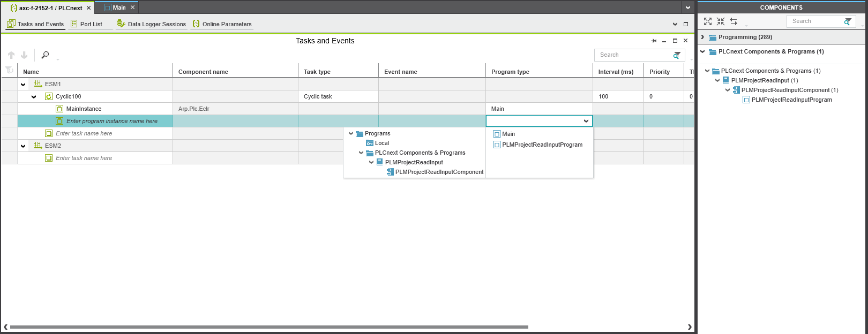The width and height of the screenshot is (868, 334).
Task: Click the Programs folder icon in the dropdown tree
Action: coord(360,134)
